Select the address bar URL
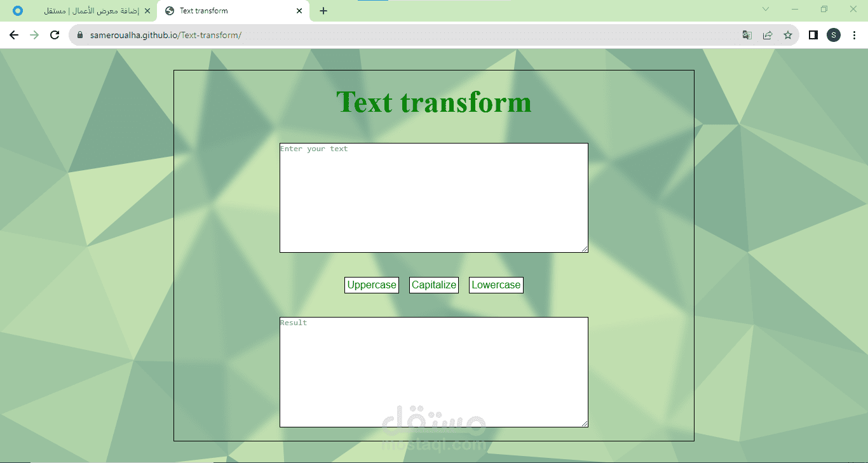The image size is (868, 463). coord(166,35)
